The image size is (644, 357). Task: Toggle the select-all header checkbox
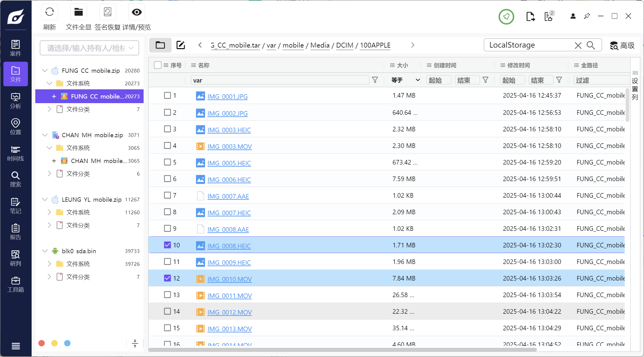[x=158, y=65]
